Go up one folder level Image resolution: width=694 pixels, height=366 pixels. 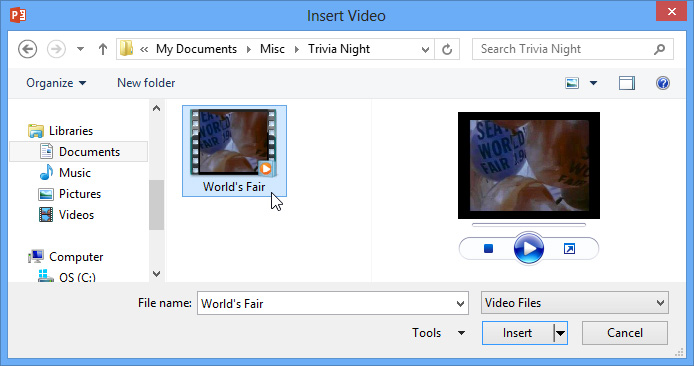[x=103, y=49]
